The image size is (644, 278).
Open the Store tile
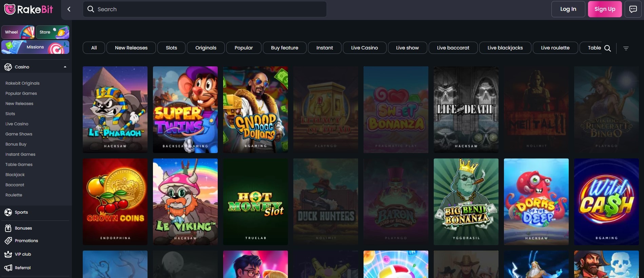point(53,32)
